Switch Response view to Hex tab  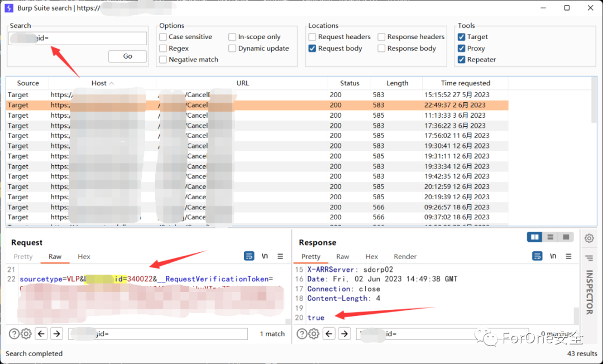371,257
